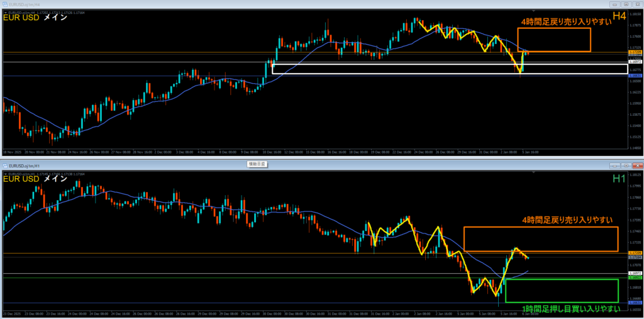Click the 情報目盛 label above H1 chart
Viewport: 644px width, 319px height.
click(x=256, y=164)
